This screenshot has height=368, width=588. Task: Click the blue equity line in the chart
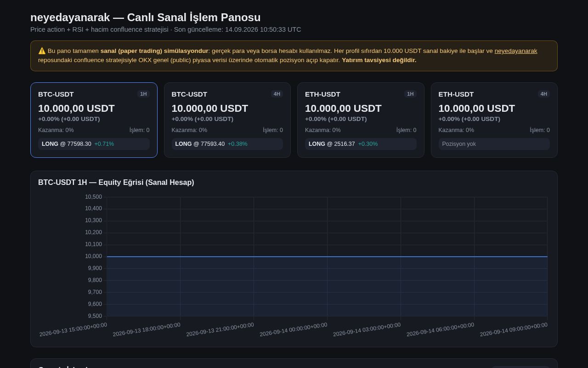(x=327, y=256)
